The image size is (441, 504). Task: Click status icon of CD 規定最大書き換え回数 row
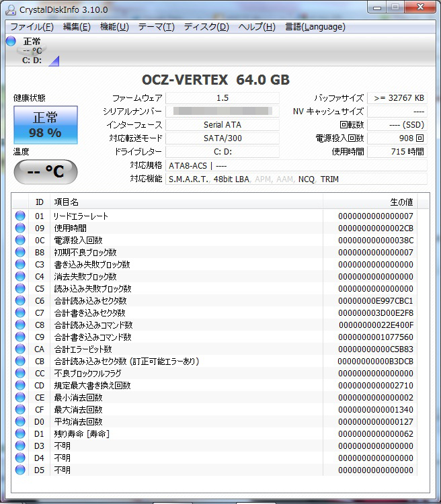(20, 385)
